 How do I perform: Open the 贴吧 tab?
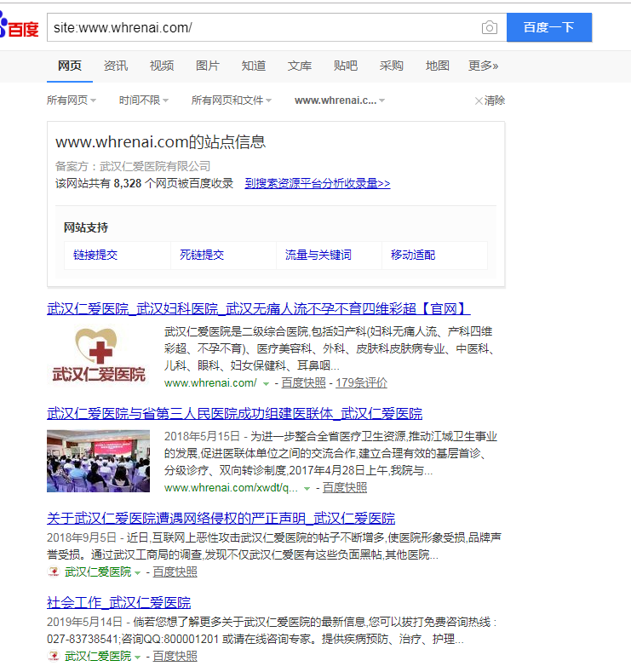(345, 66)
